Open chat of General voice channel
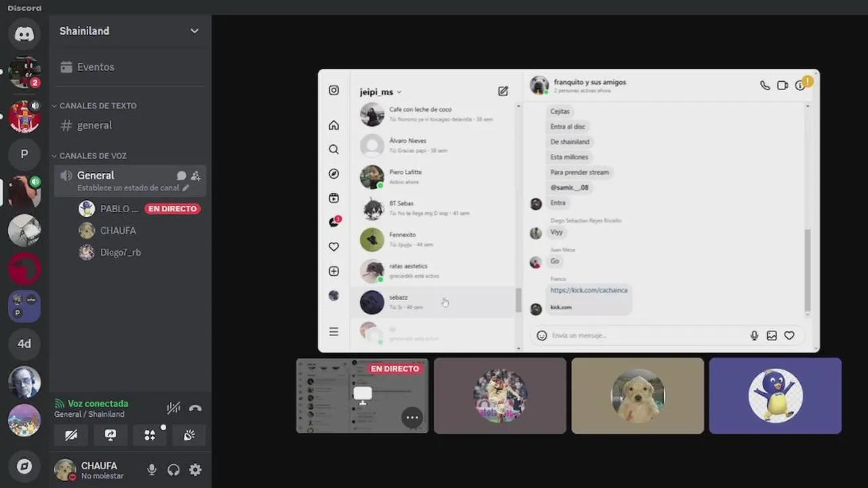868x488 pixels. pyautogui.click(x=181, y=176)
